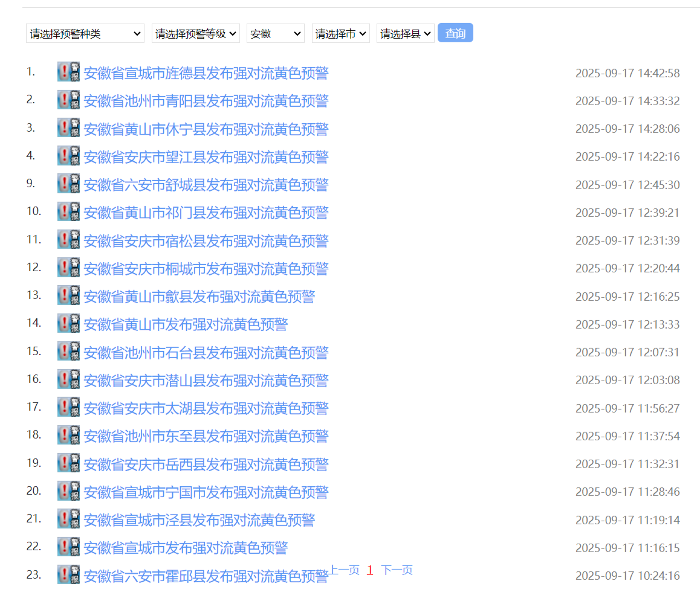Open the 请选择预警等级 dropdown

pyautogui.click(x=195, y=33)
